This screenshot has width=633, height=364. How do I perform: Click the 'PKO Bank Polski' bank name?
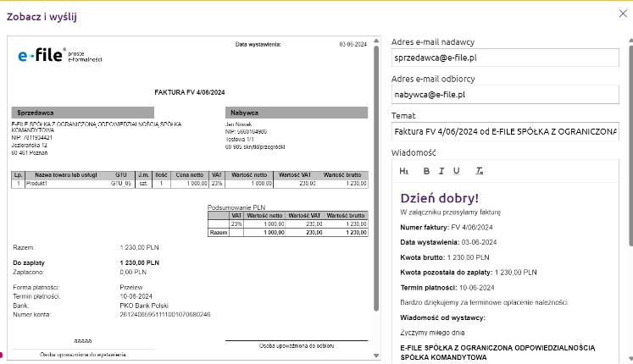click(144, 306)
